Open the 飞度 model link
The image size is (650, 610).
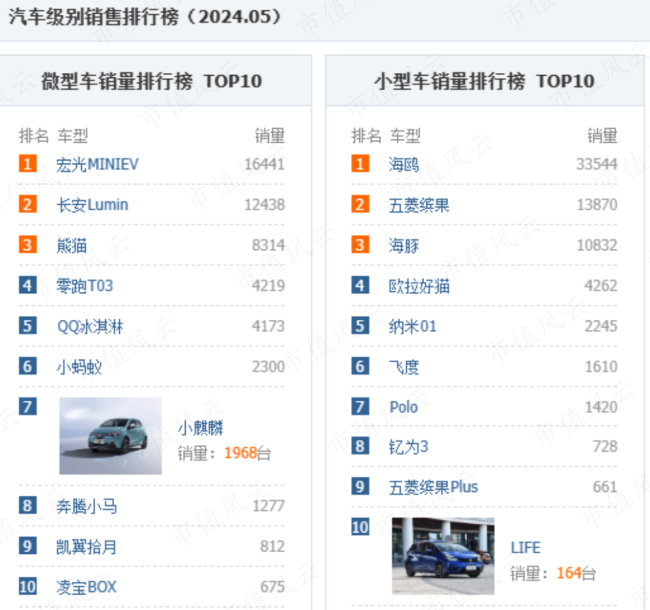[404, 367]
